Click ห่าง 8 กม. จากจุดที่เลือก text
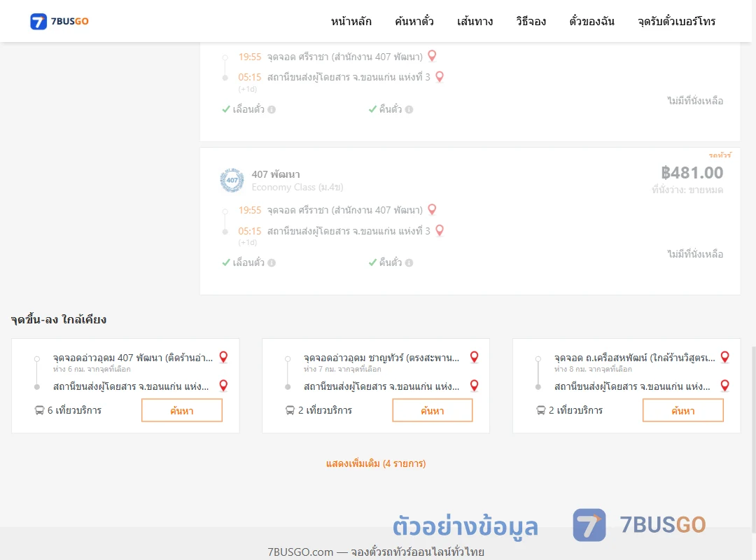 pos(593,369)
